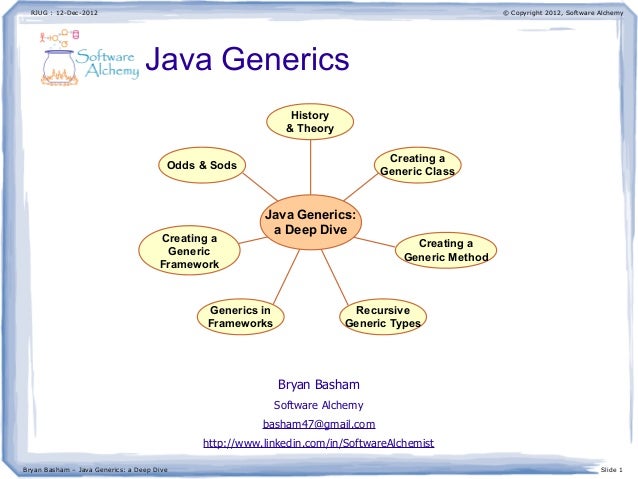638x479 pixels.
Task: Click the Software Alchemy text under the author
Action: (x=319, y=405)
